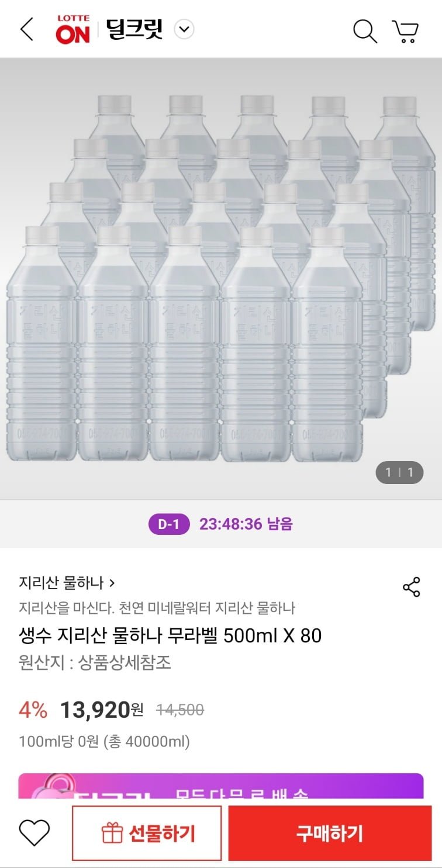Expand the 딜크릿 dropdown chevron
Screen dimensions: 442x868
point(185,29)
